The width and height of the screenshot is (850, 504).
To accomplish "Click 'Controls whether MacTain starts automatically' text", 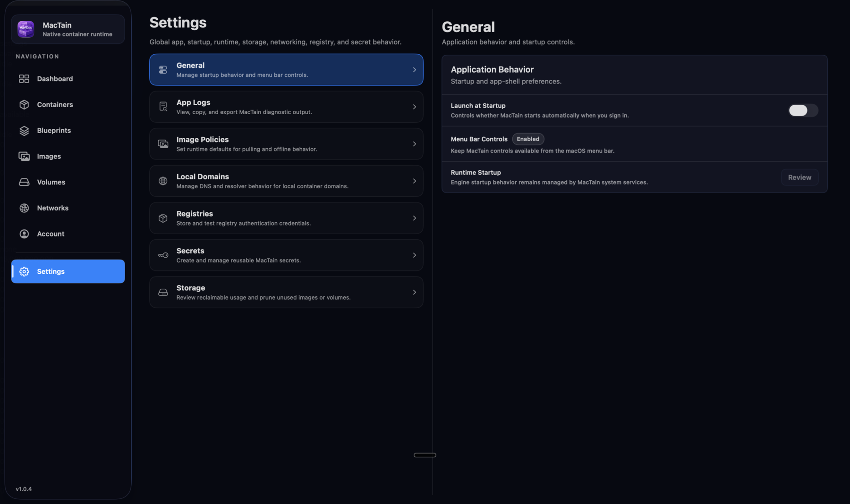I will coord(540,116).
